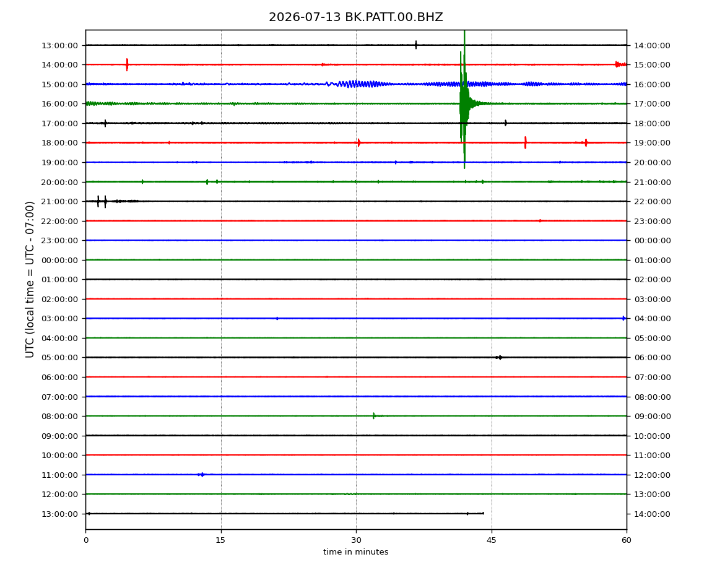Image resolution: width=712 pixels, height=588 pixels.
Task: Click the x-axis tick label 45
Action: [x=492, y=540]
